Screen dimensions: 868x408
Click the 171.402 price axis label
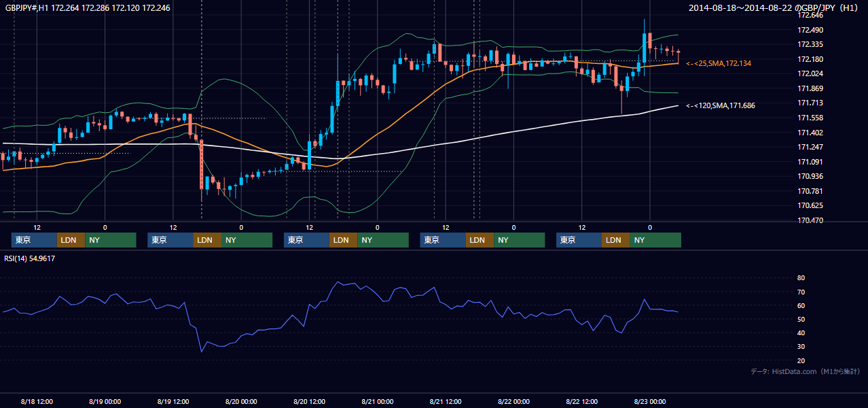click(x=811, y=133)
